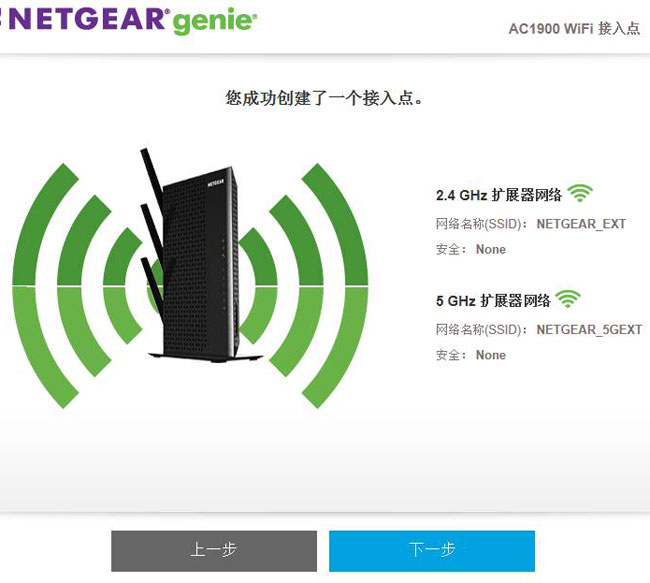Click the 下一步 (Next) button

(x=432, y=551)
